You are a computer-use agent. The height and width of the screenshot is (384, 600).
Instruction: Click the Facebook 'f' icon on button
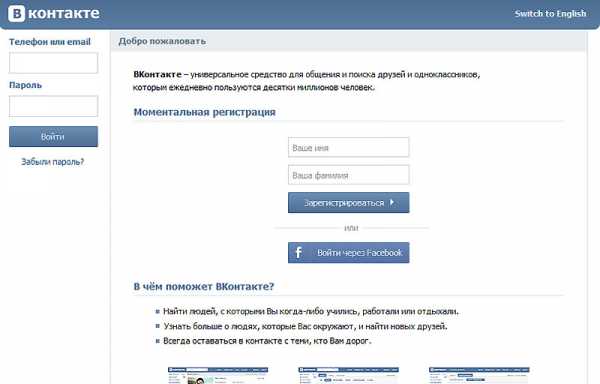pyautogui.click(x=299, y=252)
